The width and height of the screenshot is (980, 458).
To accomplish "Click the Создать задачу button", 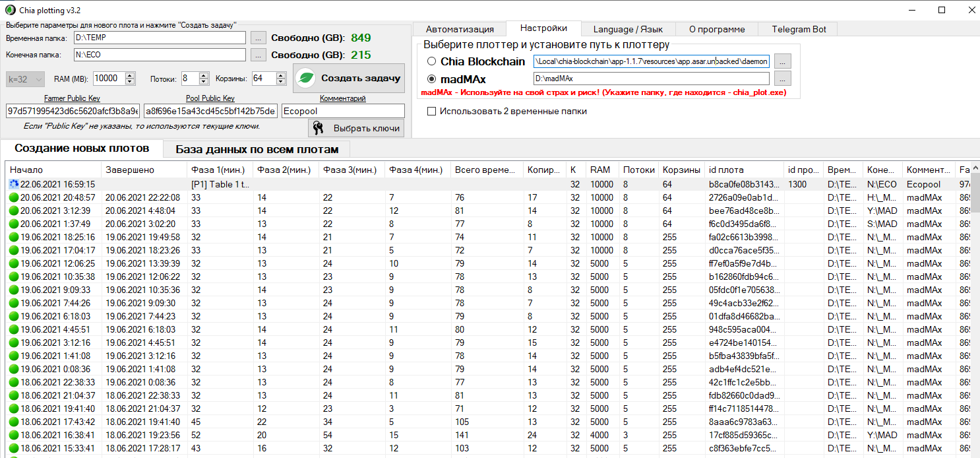I will point(349,78).
